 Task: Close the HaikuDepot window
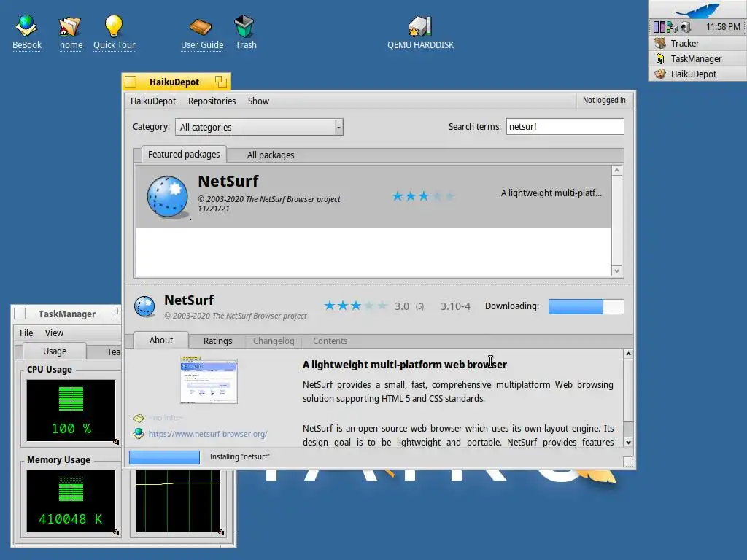pyautogui.click(x=131, y=82)
